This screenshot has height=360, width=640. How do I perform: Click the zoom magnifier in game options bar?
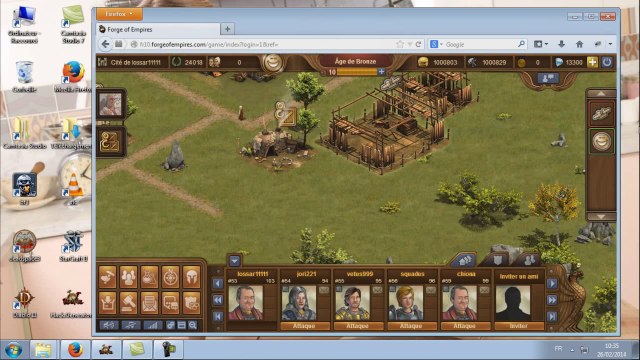pos(193,325)
